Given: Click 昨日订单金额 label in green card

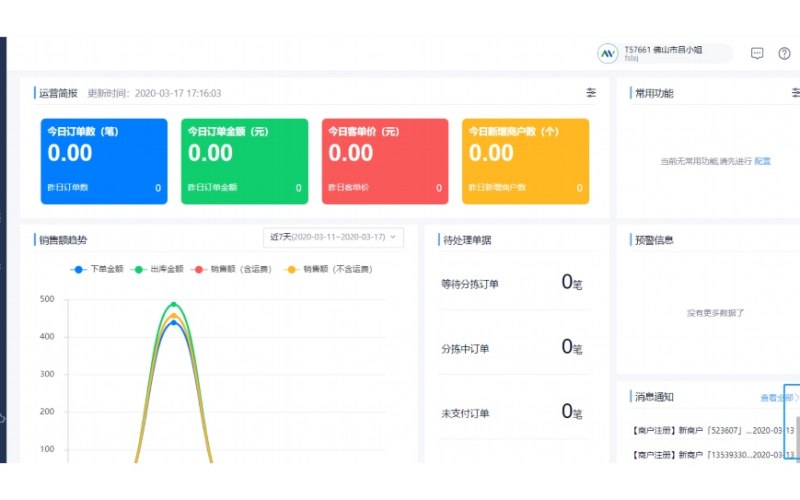Looking at the screenshot, I should (x=213, y=187).
